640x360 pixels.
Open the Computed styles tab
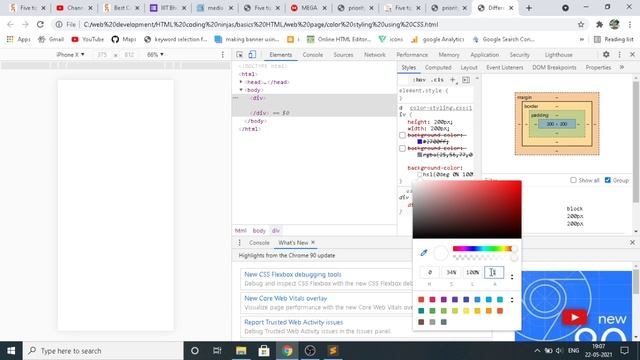[x=438, y=67]
